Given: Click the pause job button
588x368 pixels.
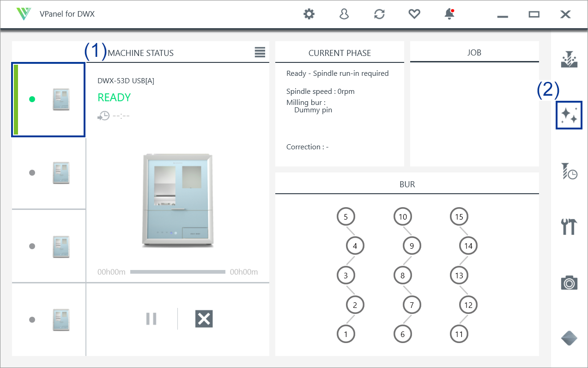Looking at the screenshot, I should [152, 319].
